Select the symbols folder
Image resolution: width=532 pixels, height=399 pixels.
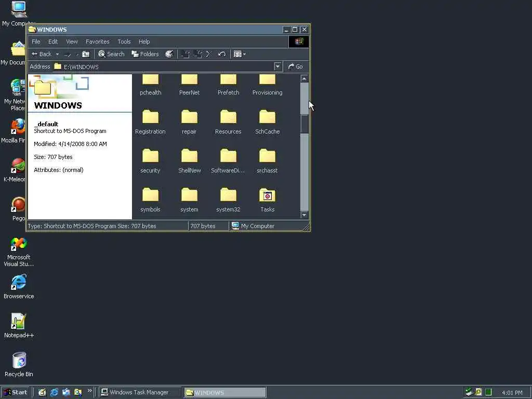point(150,200)
